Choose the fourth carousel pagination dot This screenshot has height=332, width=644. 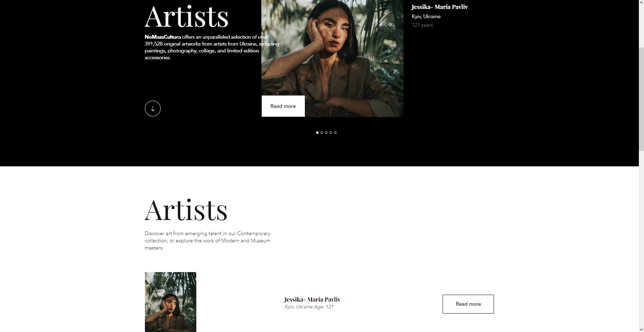pos(331,132)
